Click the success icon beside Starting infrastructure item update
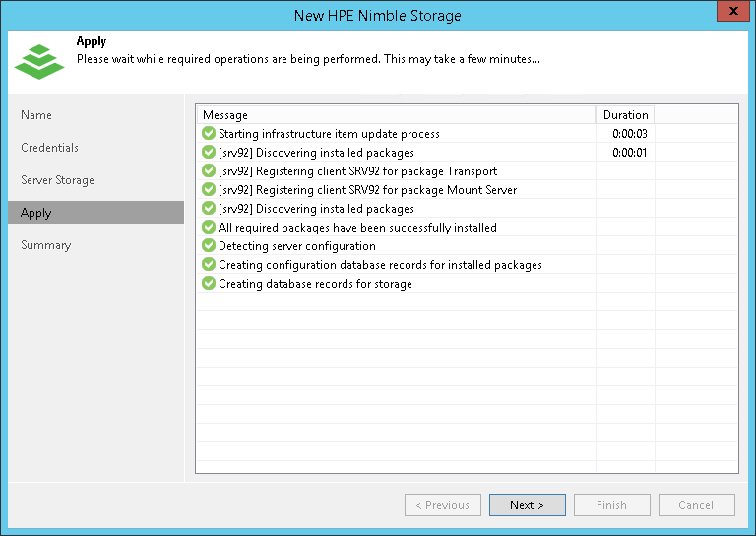 tap(209, 133)
